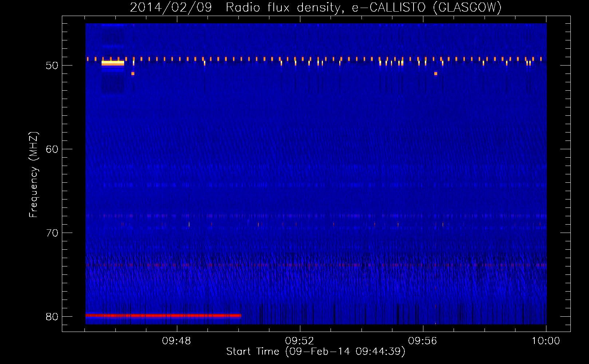Click the 70 MHz frequency tick label
589x364 pixels.
tap(52, 233)
